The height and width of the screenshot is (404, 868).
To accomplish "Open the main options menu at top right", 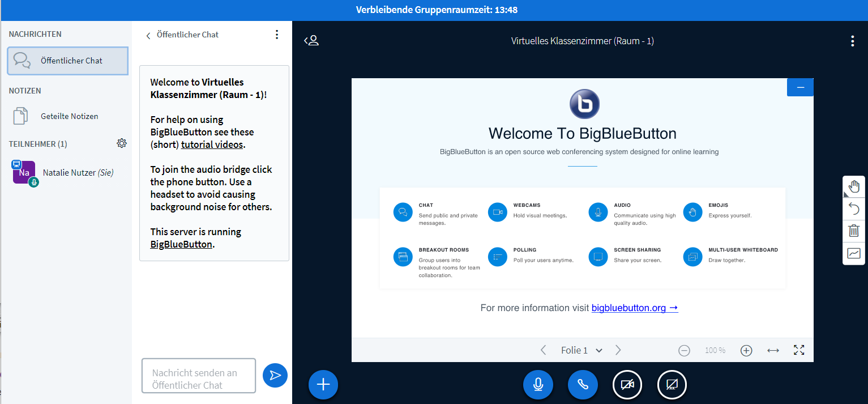I will click(x=852, y=41).
